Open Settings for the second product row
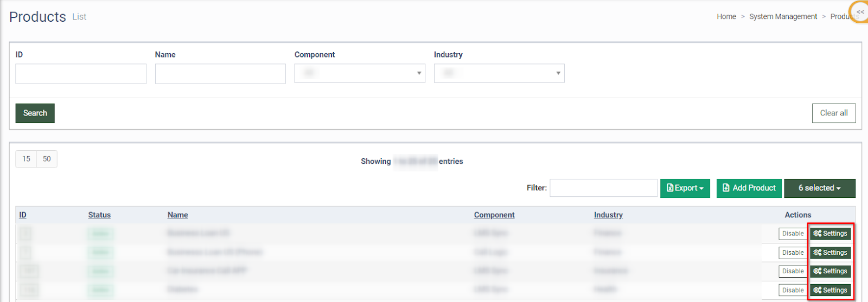868x302 pixels. click(830, 253)
